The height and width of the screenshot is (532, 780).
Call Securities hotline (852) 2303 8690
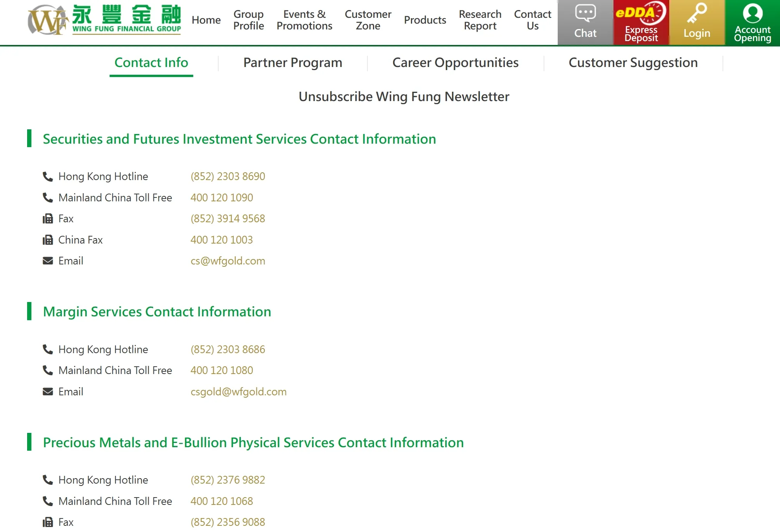(228, 177)
